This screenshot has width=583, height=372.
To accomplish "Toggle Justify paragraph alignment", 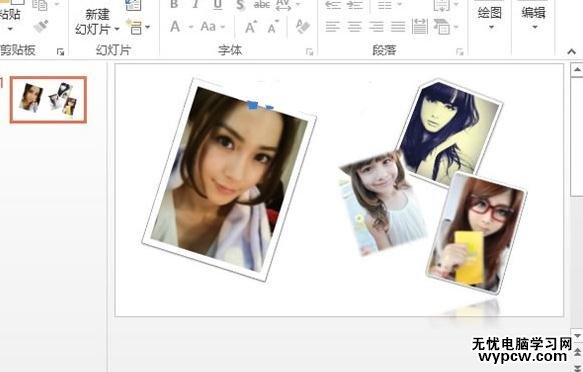I will coord(398,27).
